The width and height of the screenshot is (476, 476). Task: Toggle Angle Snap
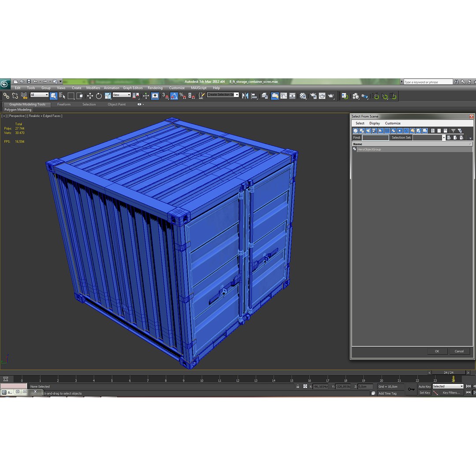point(174,96)
